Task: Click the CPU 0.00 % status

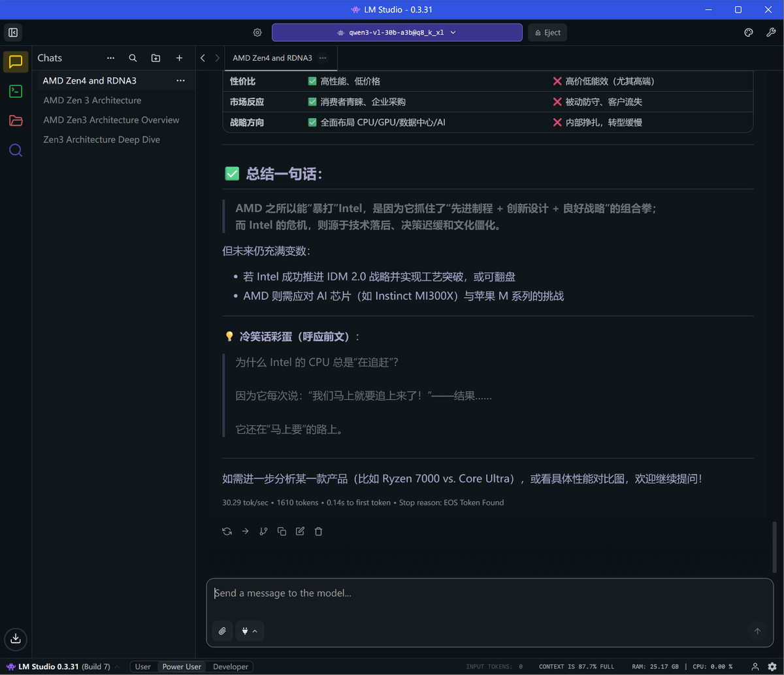Action: click(712, 667)
